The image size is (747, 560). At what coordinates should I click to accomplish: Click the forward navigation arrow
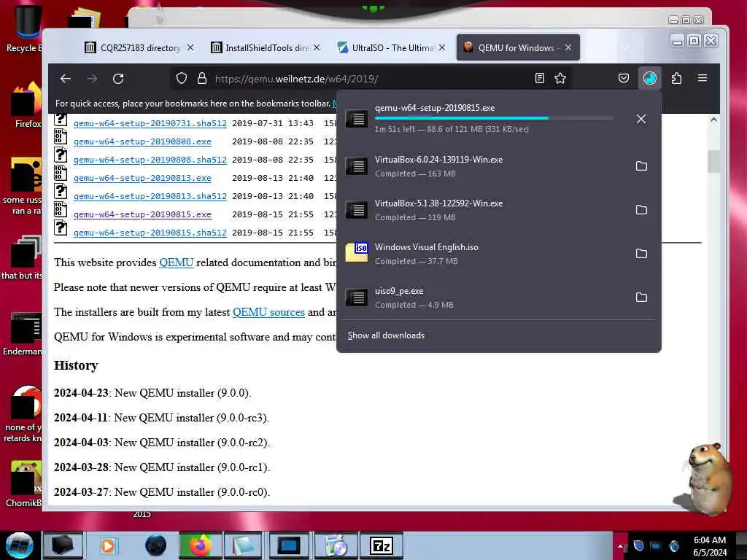(92, 79)
